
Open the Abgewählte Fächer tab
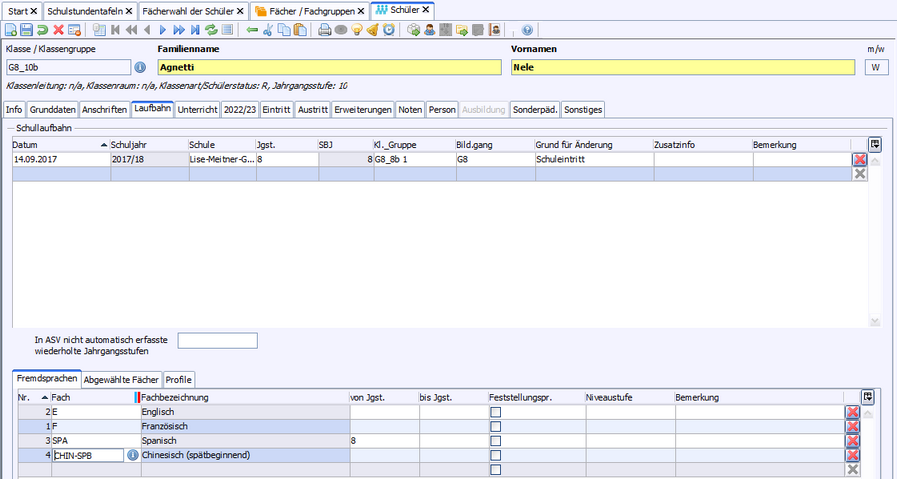click(x=120, y=380)
